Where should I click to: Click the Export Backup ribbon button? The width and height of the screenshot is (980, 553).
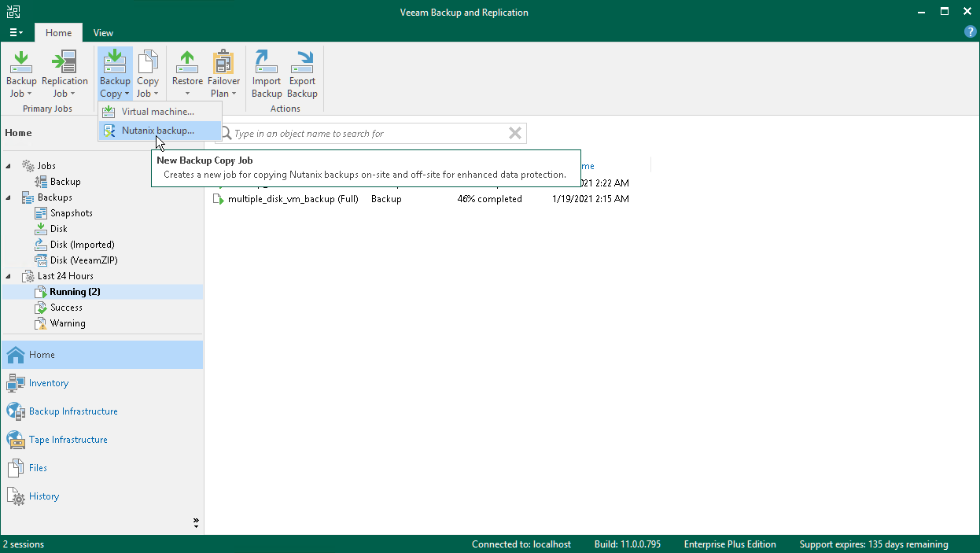pos(302,75)
